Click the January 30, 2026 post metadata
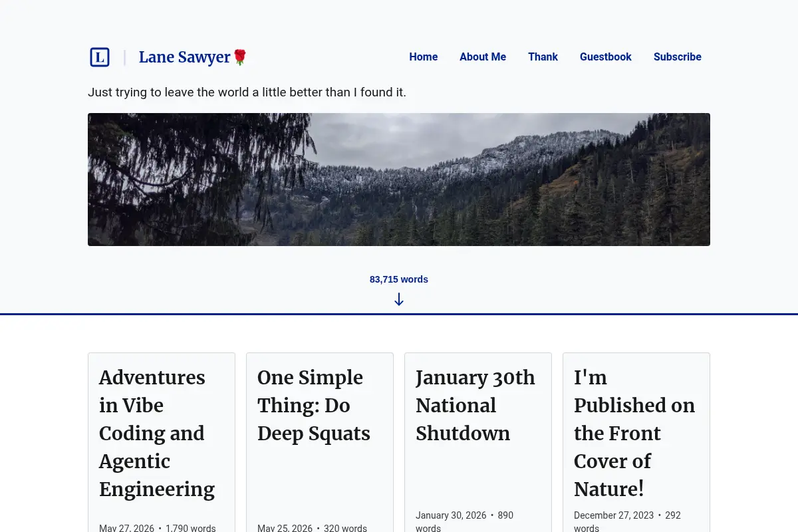This screenshot has height=532, width=798. [464, 521]
